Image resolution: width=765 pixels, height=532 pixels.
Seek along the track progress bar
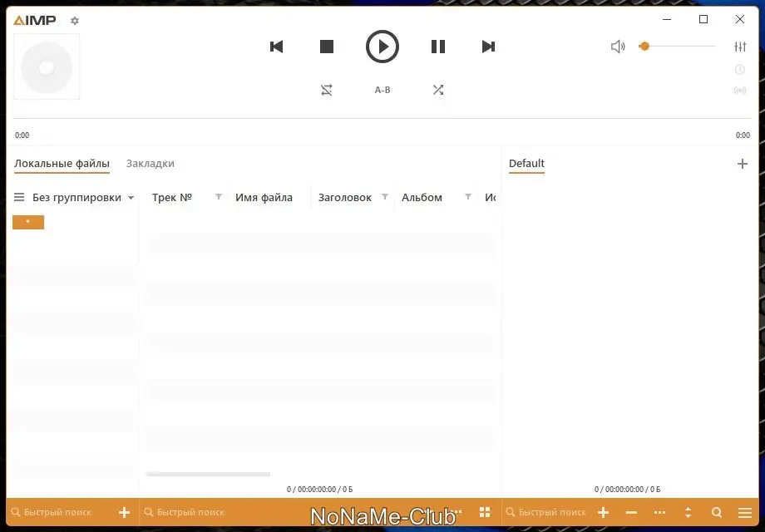(382, 119)
